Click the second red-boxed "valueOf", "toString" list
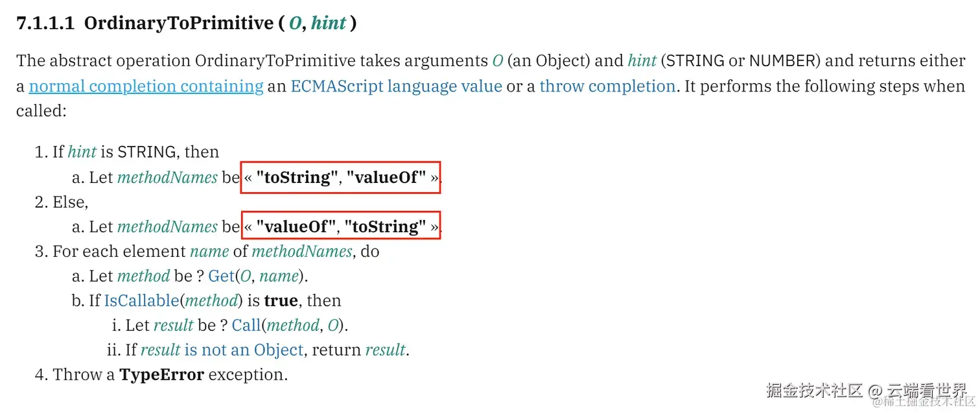 (341, 227)
